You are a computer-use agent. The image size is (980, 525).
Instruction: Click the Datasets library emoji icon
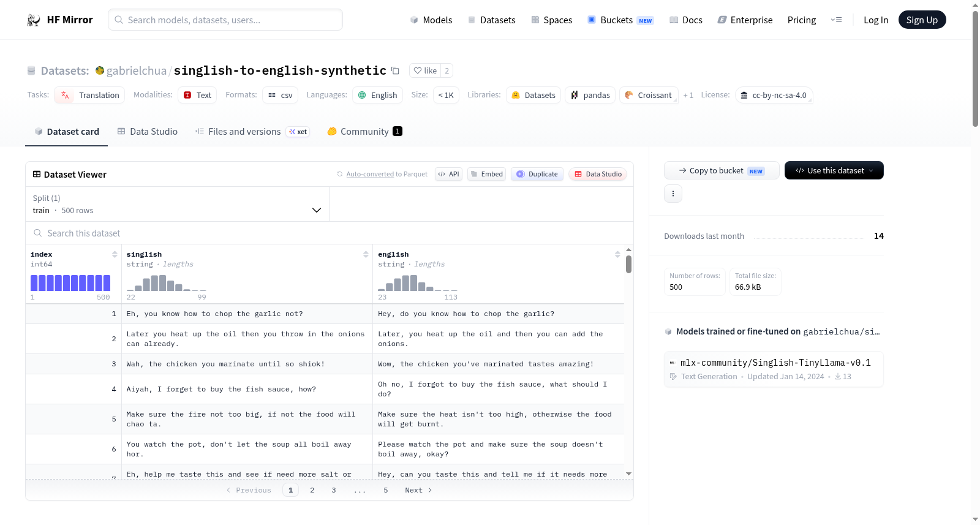pos(516,95)
